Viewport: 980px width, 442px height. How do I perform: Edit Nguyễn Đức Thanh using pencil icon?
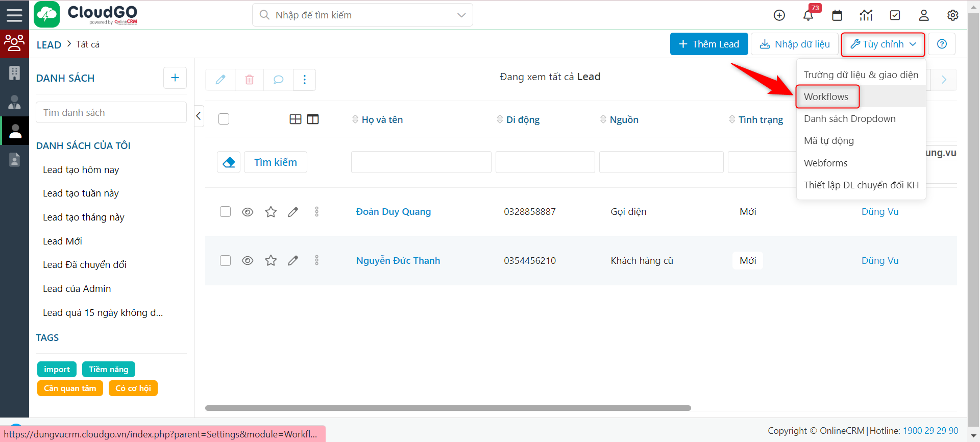click(293, 261)
